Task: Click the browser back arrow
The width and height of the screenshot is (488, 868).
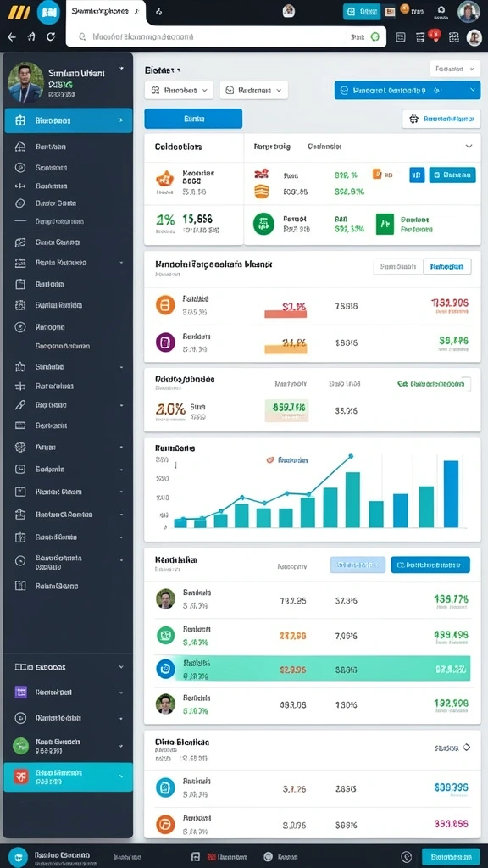Action: tap(12, 36)
